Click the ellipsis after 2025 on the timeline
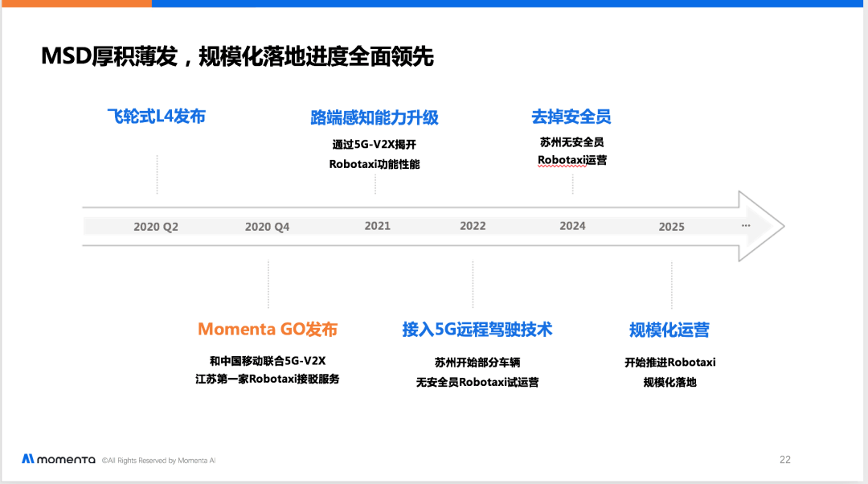This screenshot has height=484, width=868. (746, 225)
